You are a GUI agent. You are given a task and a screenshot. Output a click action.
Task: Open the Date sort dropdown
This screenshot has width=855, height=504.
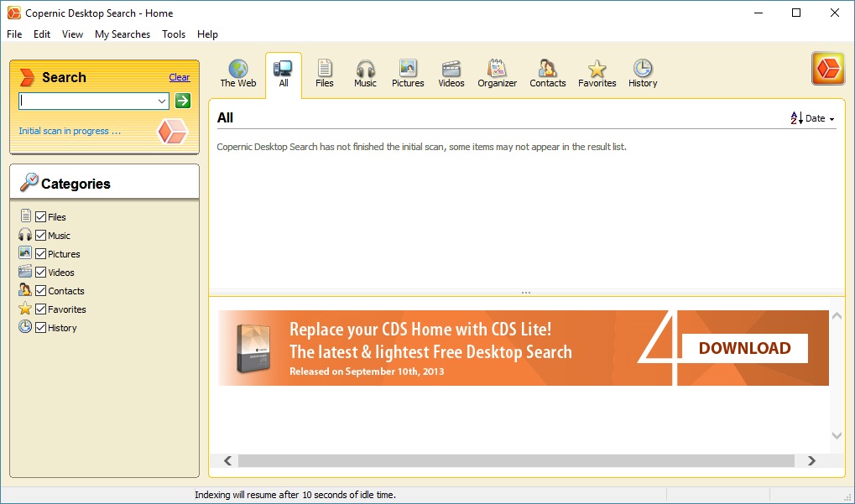pos(813,119)
